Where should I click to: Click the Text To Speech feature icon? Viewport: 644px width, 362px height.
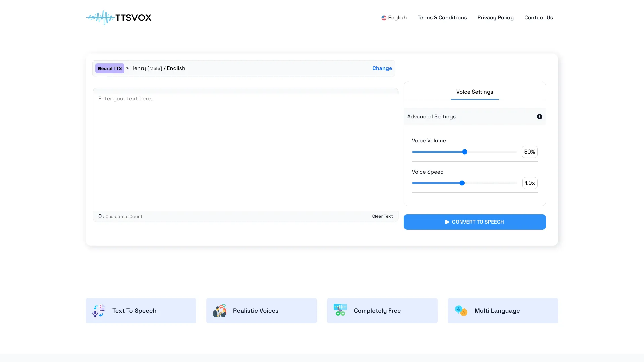point(98,310)
